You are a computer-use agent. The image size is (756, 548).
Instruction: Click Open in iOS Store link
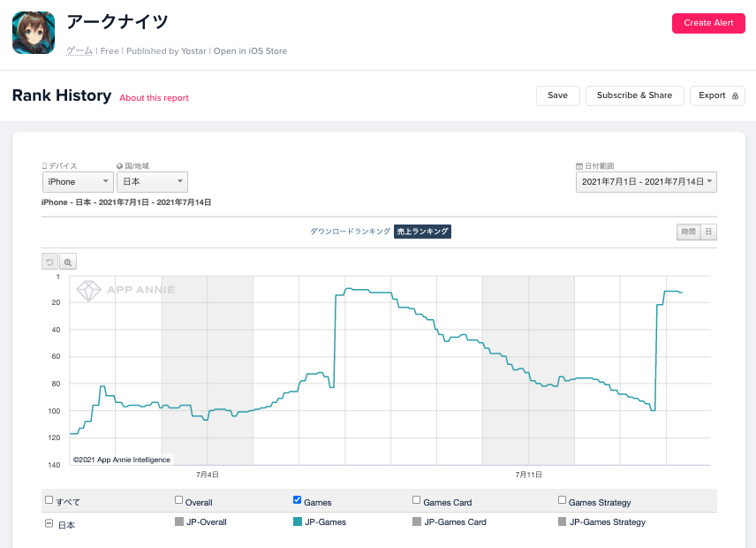(250, 50)
